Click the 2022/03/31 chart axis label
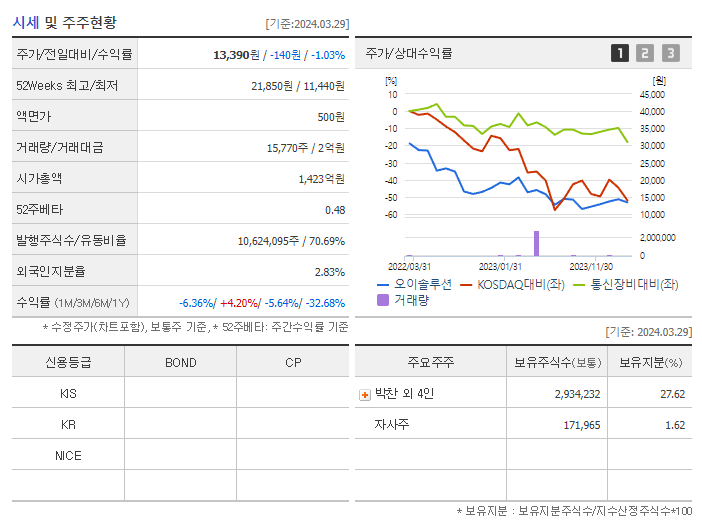702x525 pixels. pos(409,267)
